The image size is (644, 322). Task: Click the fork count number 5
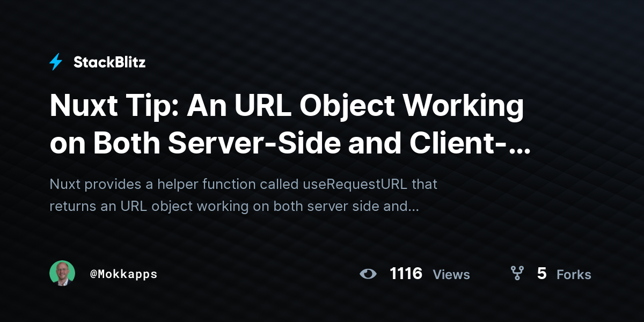coord(541,274)
